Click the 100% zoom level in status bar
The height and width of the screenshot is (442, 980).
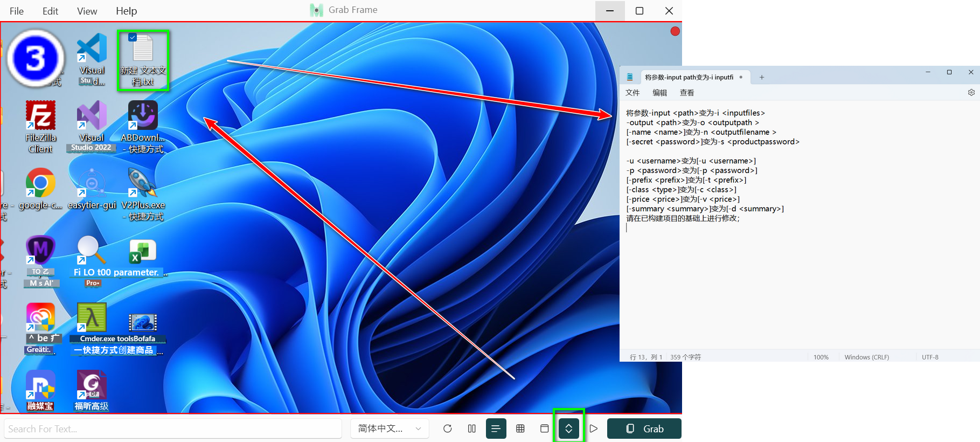[821, 357]
